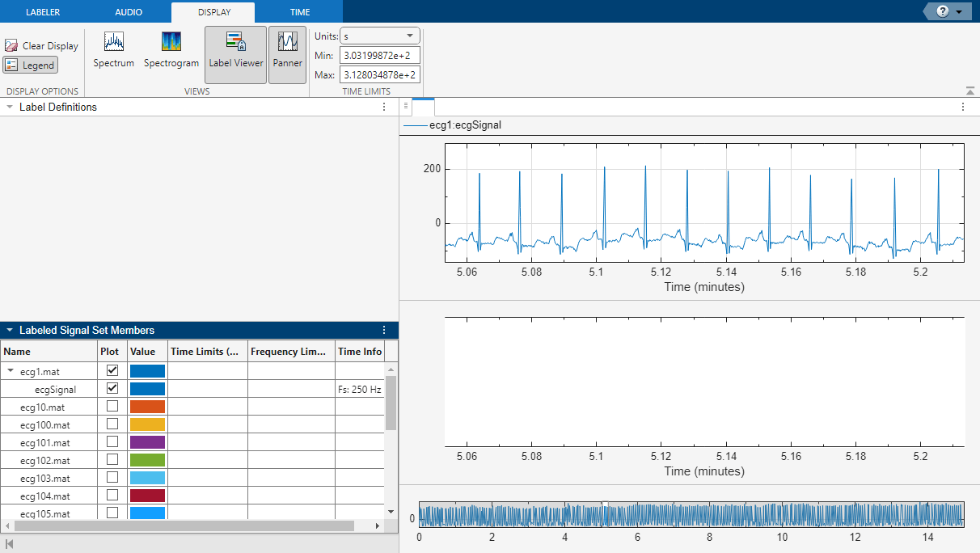Viewport: 980px width, 553px height.
Task: Click the Clear Display icon
Action: tap(11, 46)
